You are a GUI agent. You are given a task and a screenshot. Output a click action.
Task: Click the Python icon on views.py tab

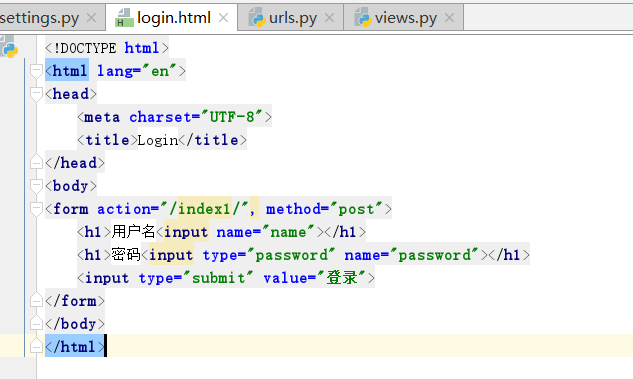click(363, 18)
